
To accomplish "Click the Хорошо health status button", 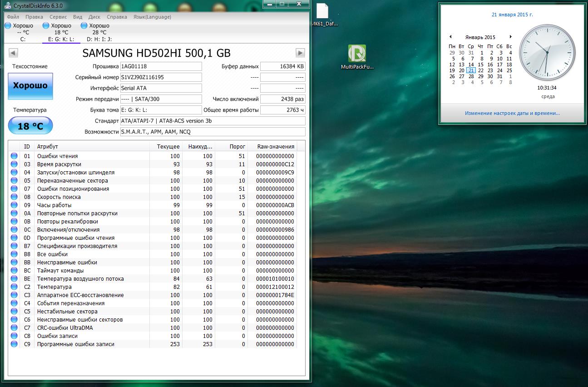I will point(30,86).
